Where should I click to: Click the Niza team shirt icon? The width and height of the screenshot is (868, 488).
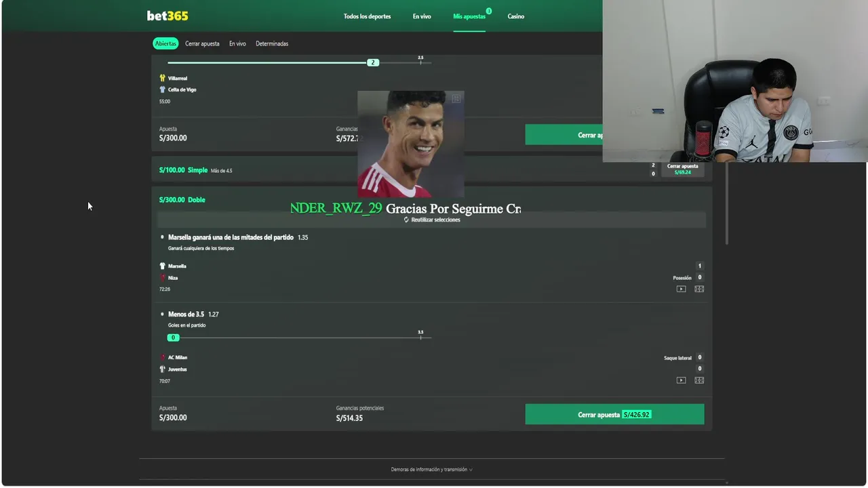click(163, 278)
